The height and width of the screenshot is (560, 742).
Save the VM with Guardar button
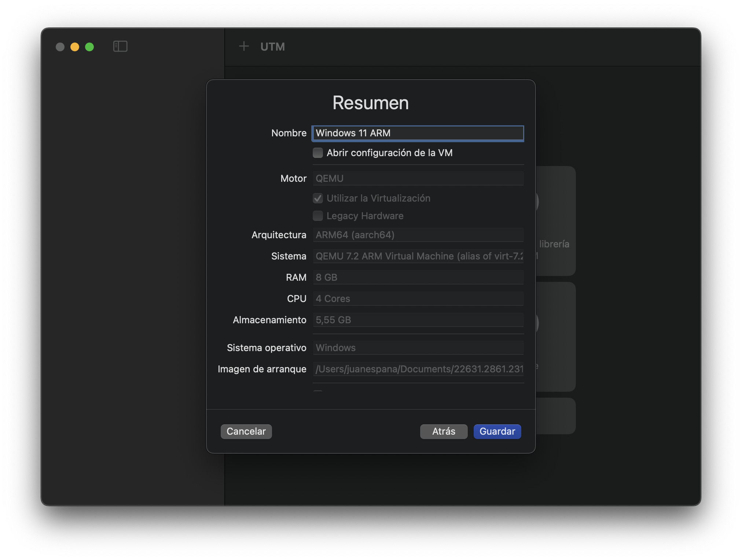(x=497, y=431)
